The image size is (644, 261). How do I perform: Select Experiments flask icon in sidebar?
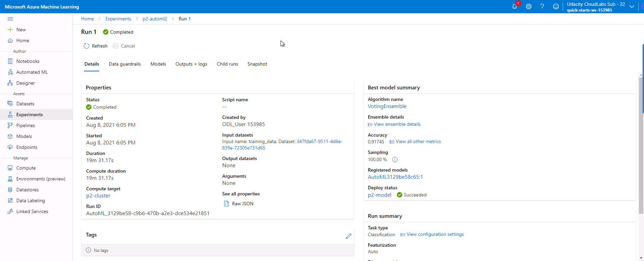pos(10,115)
